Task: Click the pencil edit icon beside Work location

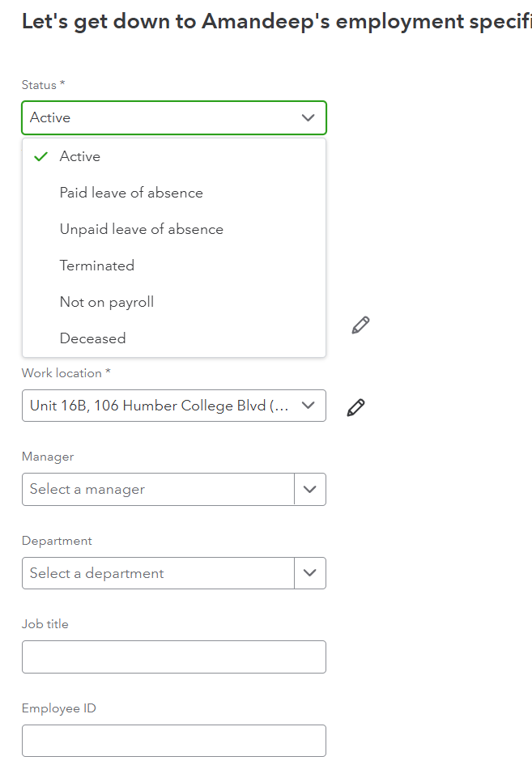Action: pyautogui.click(x=355, y=407)
